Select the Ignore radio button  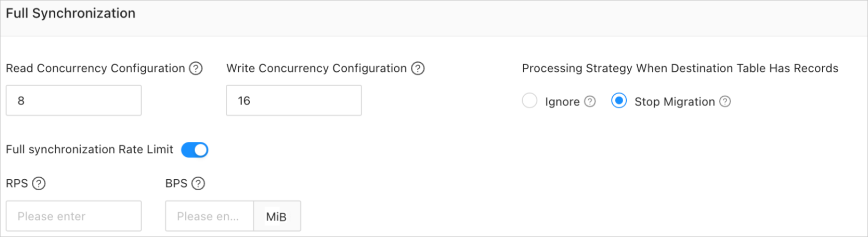click(530, 101)
